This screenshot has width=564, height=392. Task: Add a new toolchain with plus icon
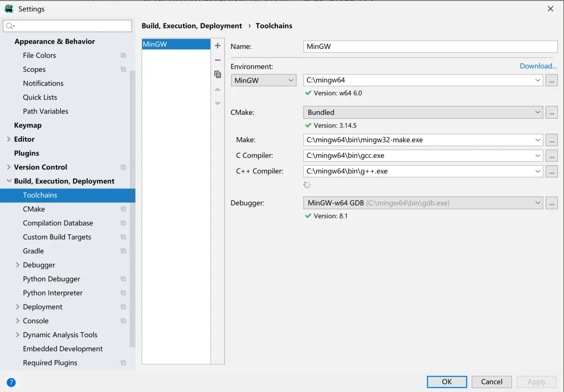[218, 46]
